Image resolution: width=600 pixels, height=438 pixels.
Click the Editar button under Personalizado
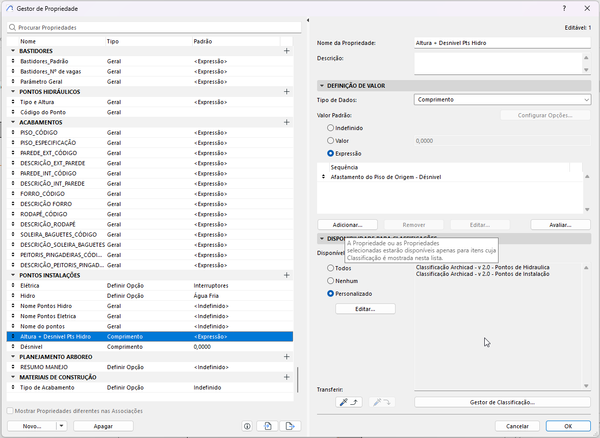click(x=365, y=309)
